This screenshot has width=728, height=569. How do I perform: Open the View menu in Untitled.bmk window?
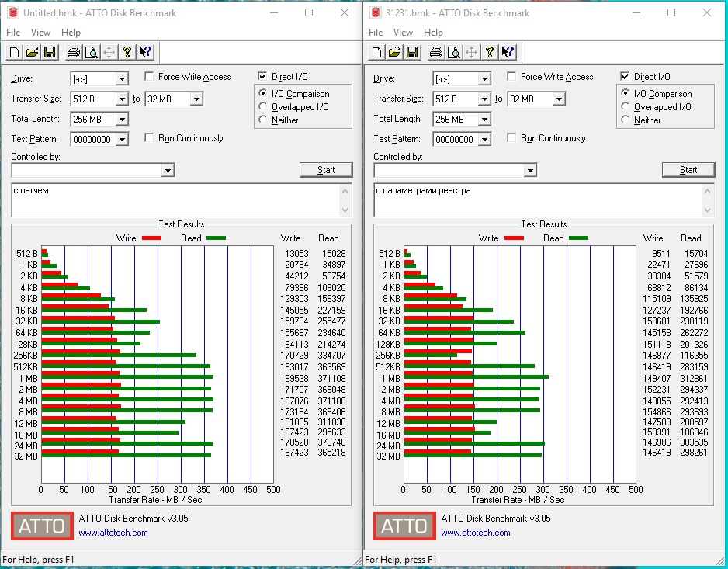tap(40, 33)
